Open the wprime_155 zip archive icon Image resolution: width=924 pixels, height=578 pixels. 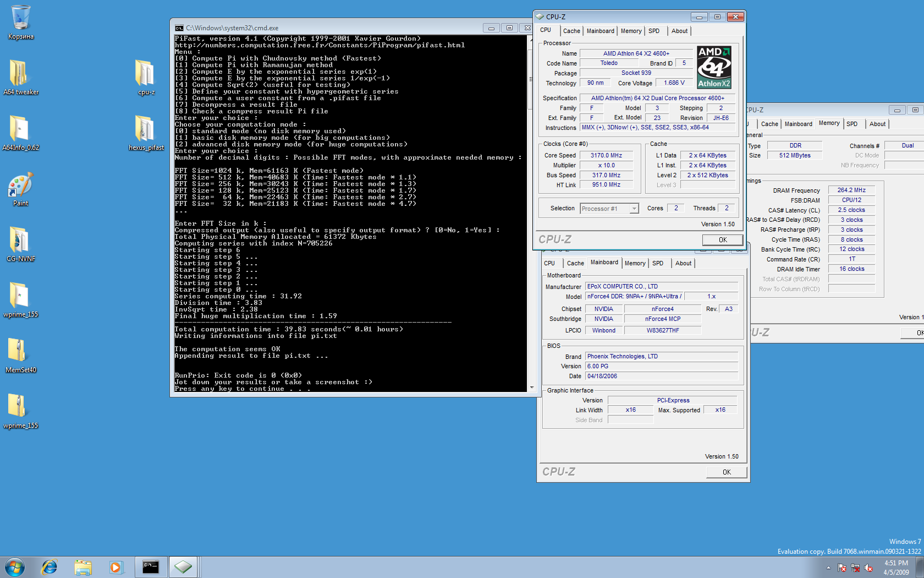[21, 411]
